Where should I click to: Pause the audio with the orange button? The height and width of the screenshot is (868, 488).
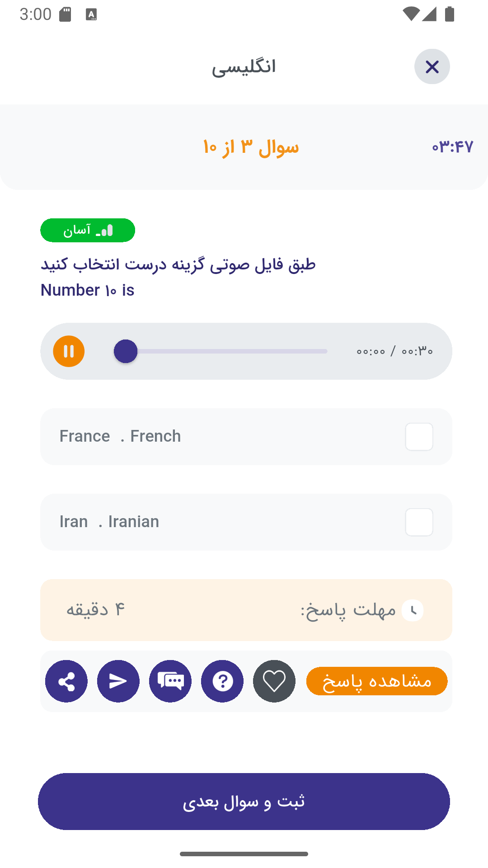click(x=69, y=351)
